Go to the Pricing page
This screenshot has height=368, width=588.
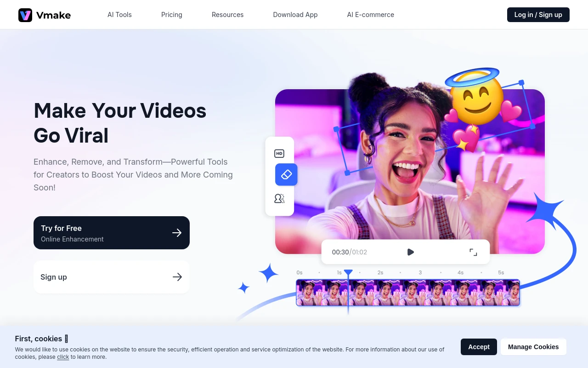[x=171, y=15]
